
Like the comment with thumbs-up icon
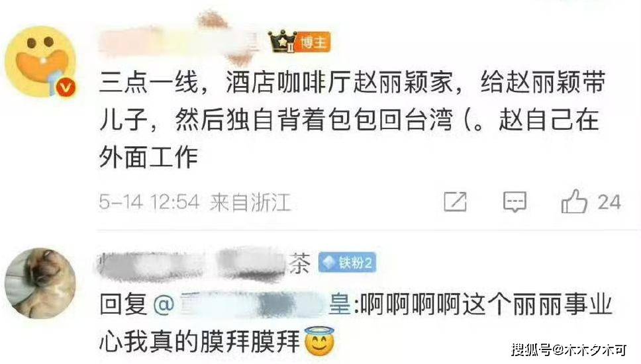point(574,201)
